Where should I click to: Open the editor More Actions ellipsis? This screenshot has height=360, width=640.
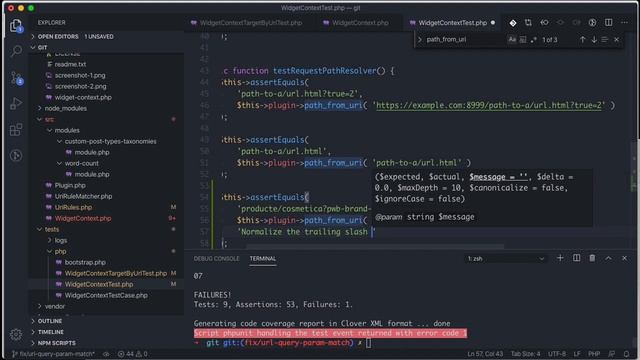coord(624,23)
